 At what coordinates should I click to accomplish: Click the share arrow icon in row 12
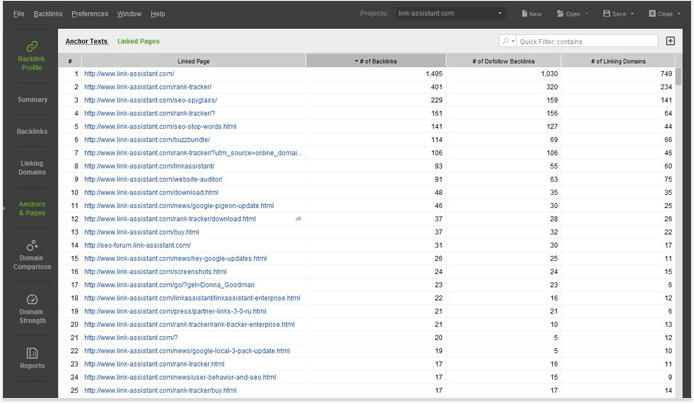coord(298,219)
